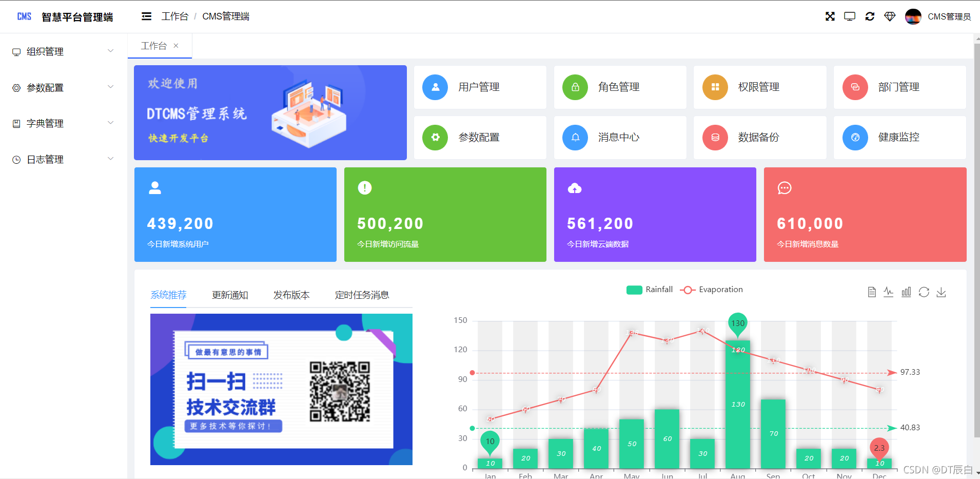
Task: Click the 今日新增云端数据 purple stat card
Action: (x=655, y=215)
